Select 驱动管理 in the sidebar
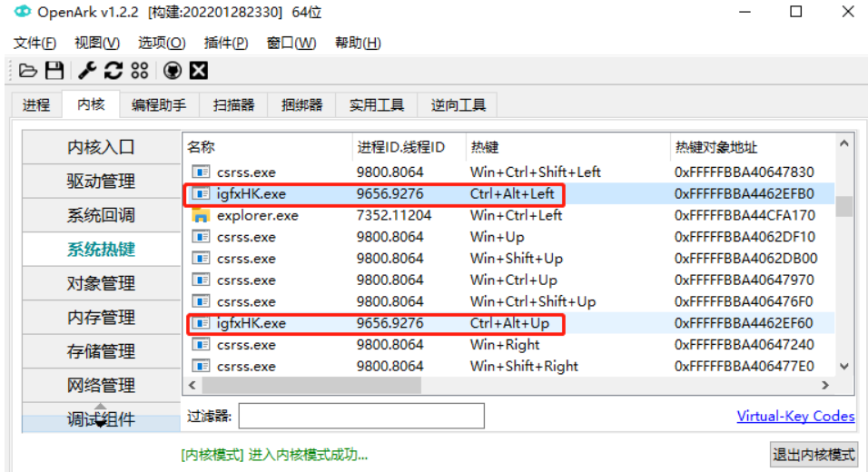 pyautogui.click(x=101, y=181)
